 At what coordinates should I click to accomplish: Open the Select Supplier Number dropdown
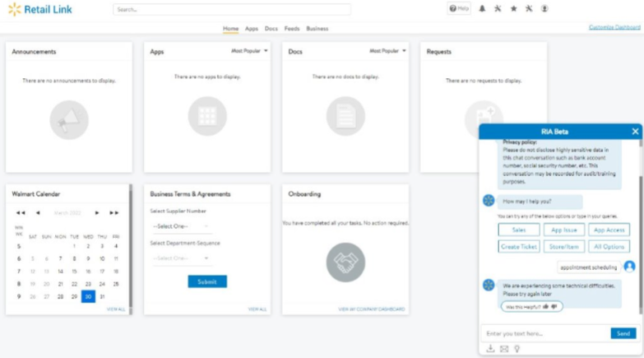tap(181, 226)
